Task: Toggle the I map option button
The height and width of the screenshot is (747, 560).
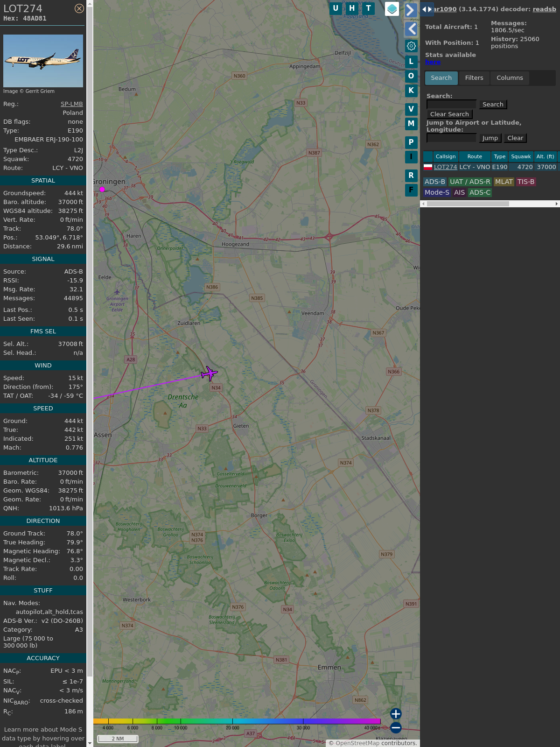Action: click(411, 157)
